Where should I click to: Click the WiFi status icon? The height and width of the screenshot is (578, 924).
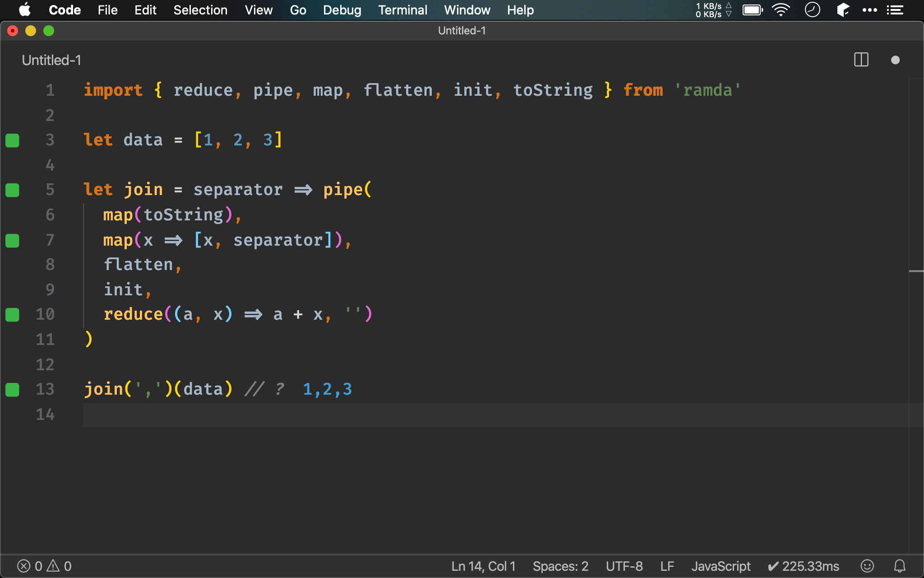coord(781,10)
